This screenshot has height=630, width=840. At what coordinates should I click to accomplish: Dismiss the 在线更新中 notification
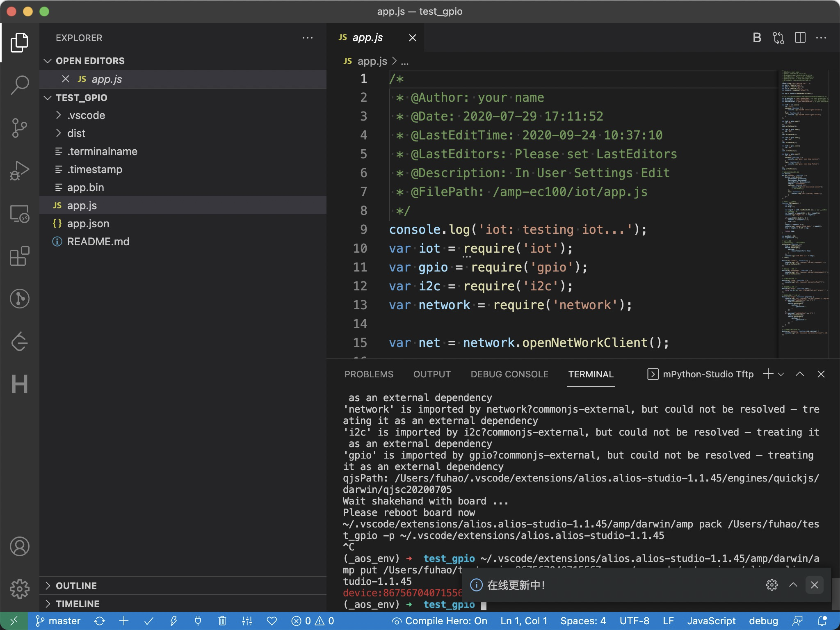815,585
